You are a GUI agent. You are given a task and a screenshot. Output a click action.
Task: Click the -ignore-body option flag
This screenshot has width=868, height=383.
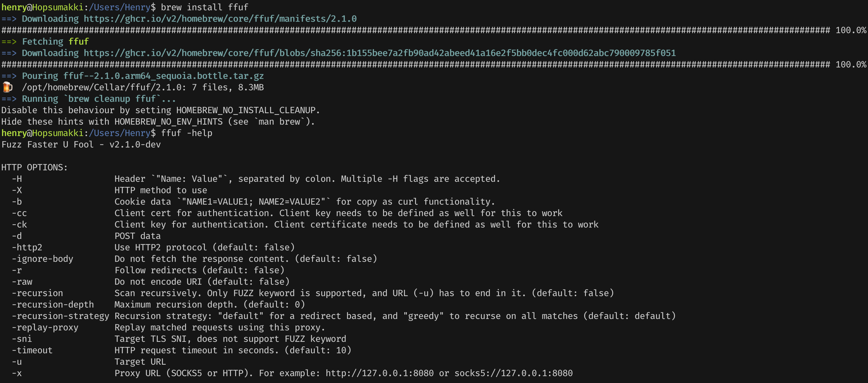click(x=42, y=258)
